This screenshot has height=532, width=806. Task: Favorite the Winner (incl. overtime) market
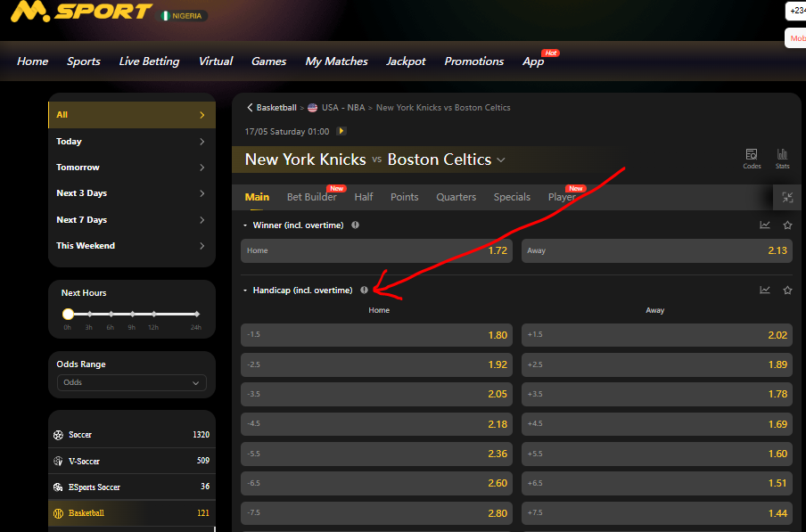[x=787, y=225]
